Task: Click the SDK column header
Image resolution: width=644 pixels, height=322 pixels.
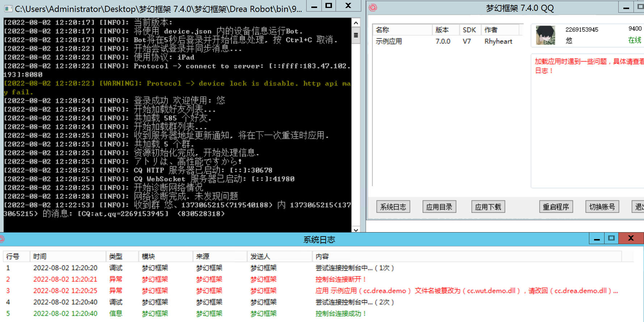Action: click(x=470, y=30)
